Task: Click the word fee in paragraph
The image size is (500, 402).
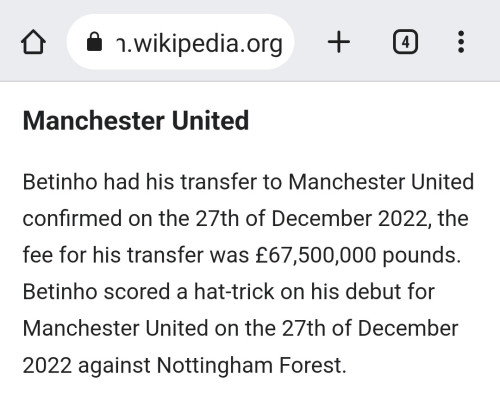Action: click(x=38, y=255)
